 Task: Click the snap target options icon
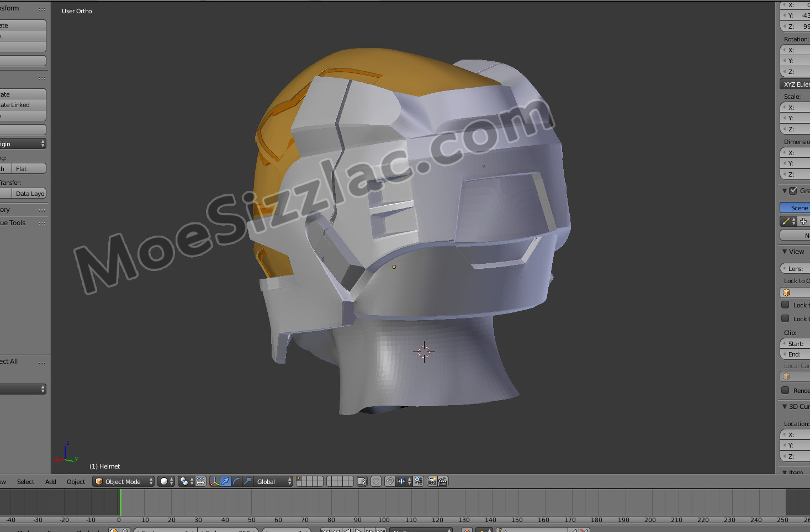pyautogui.click(x=419, y=481)
